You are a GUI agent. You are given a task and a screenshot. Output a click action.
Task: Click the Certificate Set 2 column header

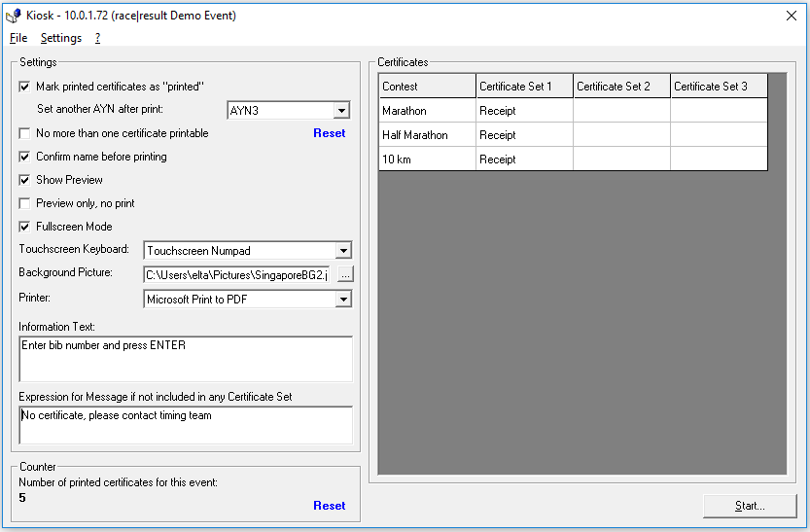coord(622,87)
